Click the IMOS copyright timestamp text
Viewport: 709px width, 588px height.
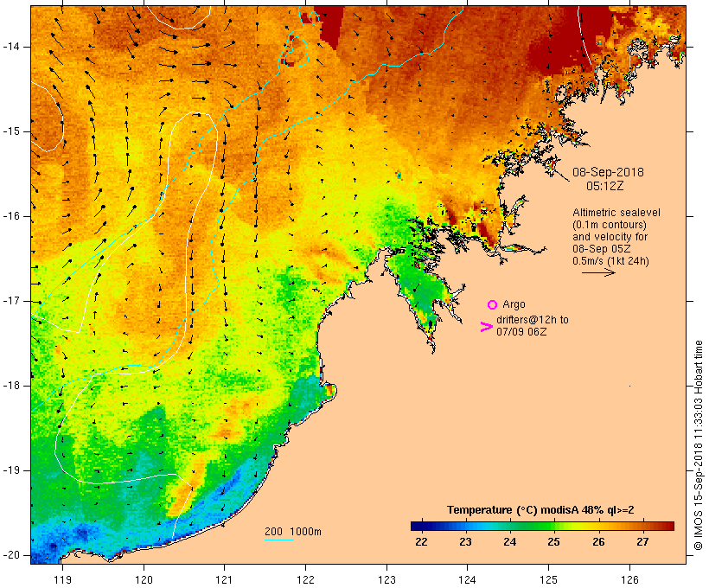pos(699,445)
